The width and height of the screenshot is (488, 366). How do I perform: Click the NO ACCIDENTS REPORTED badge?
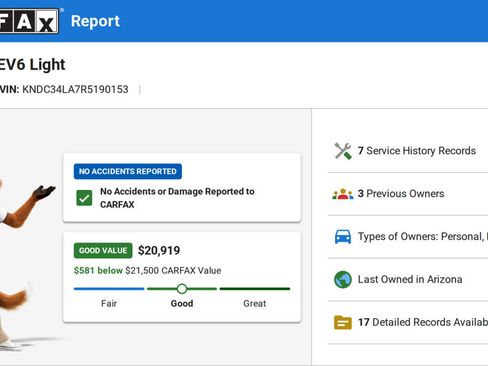(128, 171)
